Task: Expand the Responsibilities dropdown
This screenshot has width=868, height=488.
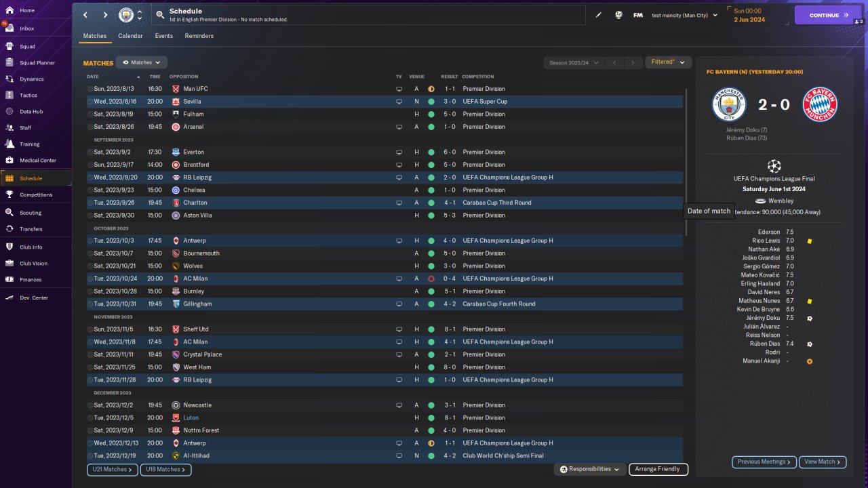Action: point(589,469)
